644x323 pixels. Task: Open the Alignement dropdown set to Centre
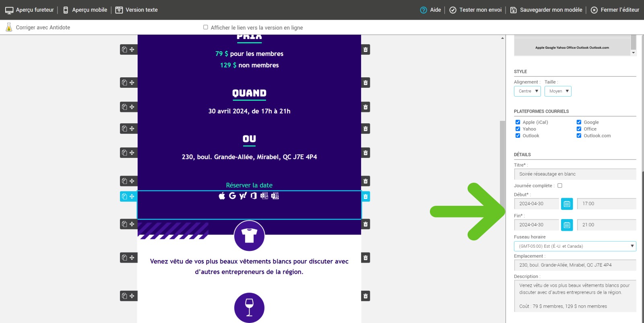tap(527, 91)
